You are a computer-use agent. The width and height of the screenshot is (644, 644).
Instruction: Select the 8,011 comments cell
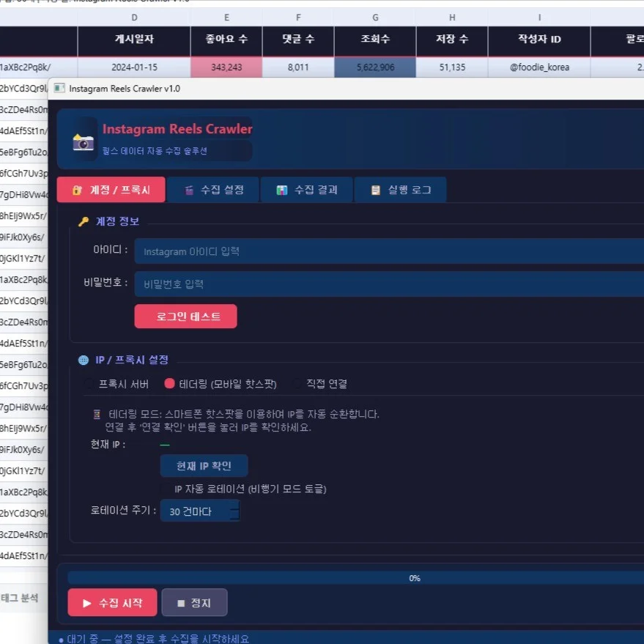coord(299,67)
